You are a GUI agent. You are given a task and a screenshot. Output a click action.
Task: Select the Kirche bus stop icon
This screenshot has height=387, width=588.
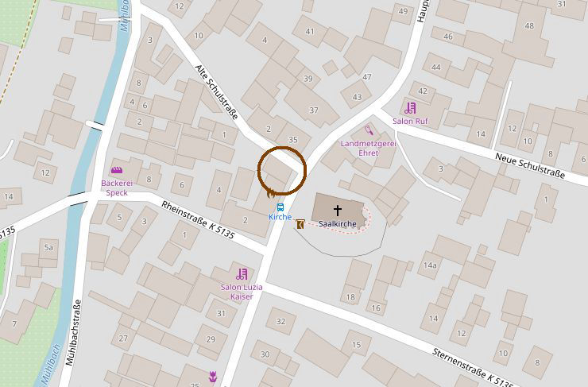tap(280, 207)
